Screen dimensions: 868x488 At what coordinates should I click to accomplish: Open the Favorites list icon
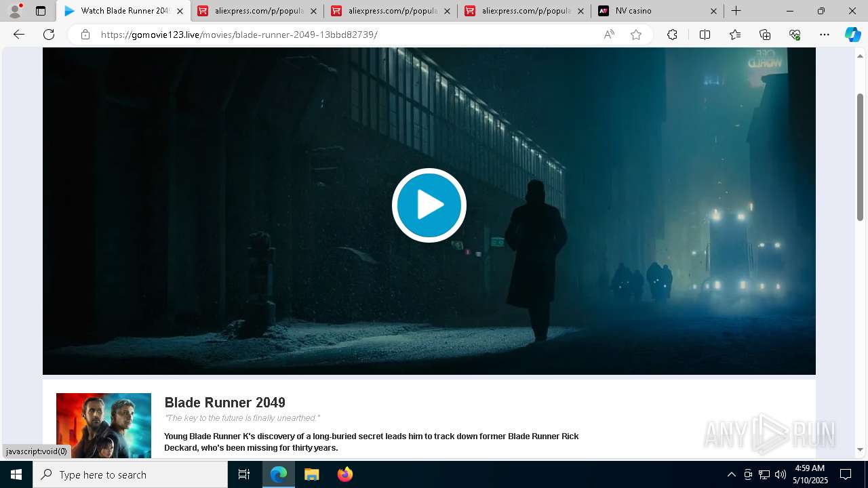pos(735,35)
